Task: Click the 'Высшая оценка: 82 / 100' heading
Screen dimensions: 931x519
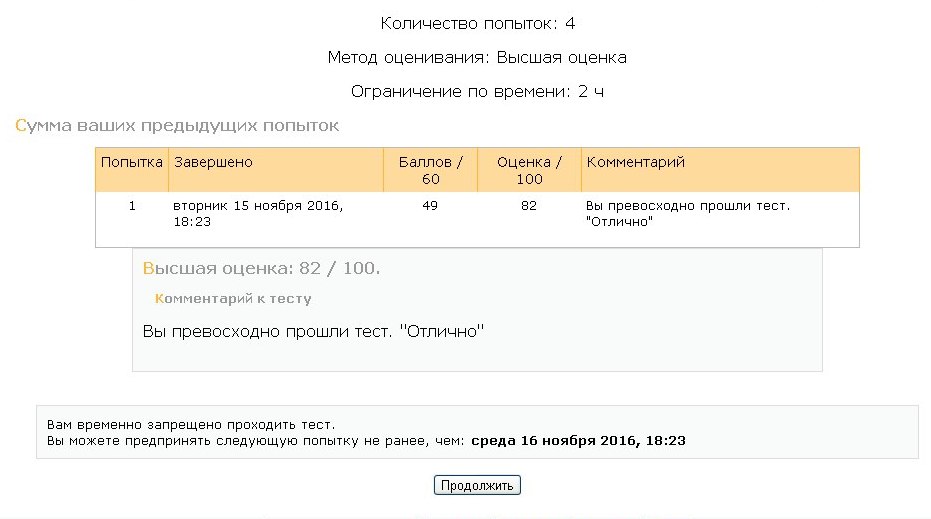Action: coord(262,269)
